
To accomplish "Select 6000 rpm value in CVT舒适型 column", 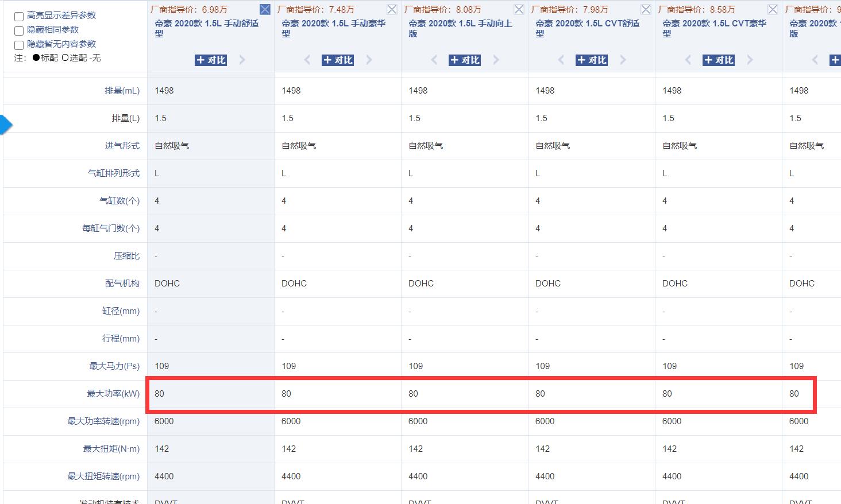I will 545,421.
